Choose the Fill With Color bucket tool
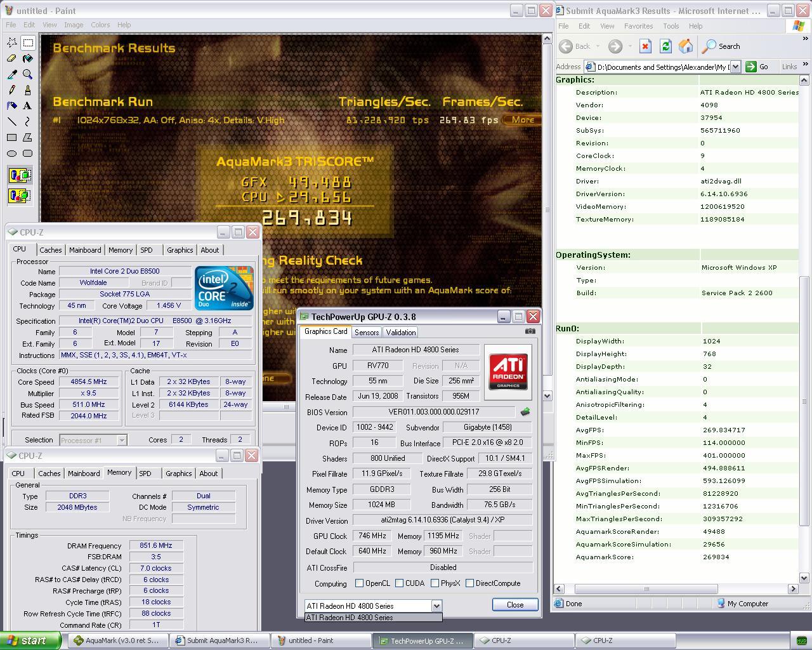This screenshot has height=650, width=812. pyautogui.click(x=28, y=58)
